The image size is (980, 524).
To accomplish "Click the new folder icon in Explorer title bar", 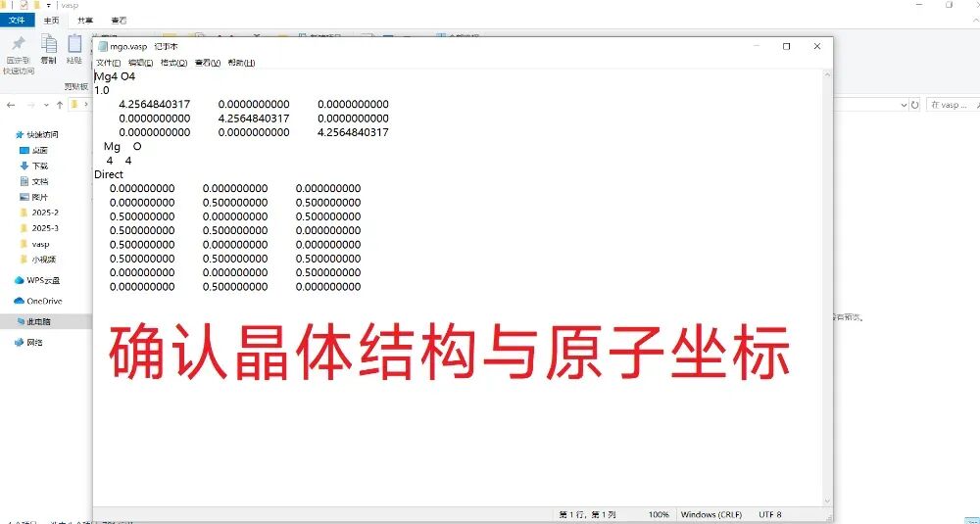I will [x=37, y=5].
